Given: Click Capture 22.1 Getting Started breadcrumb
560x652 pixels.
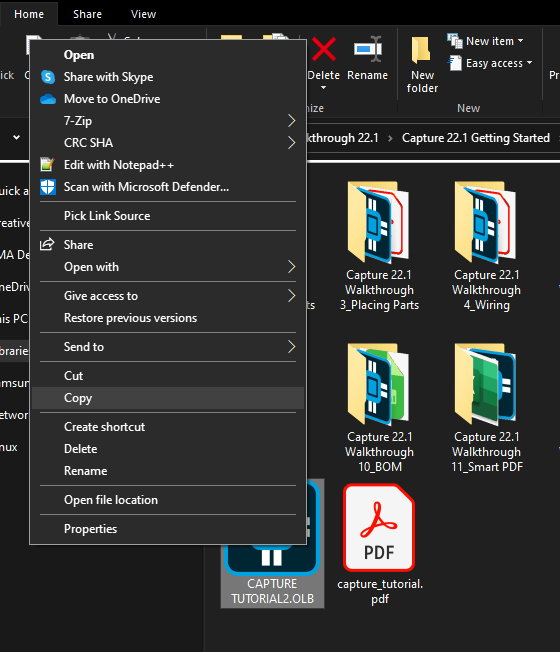Looking at the screenshot, I should (x=476, y=138).
